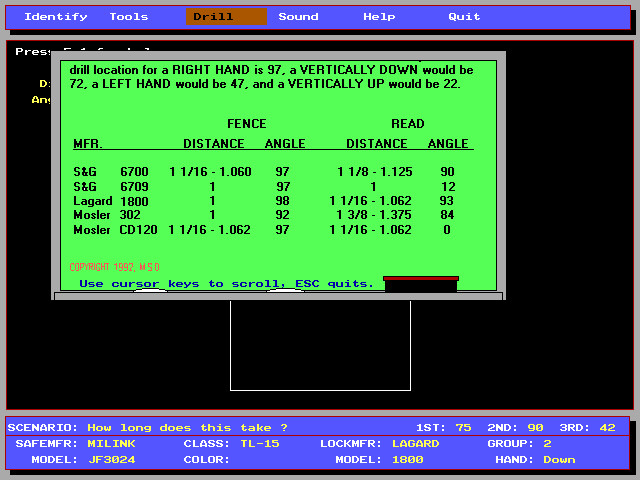
Task: Select the S&G 6700 row
Action: pos(264,171)
